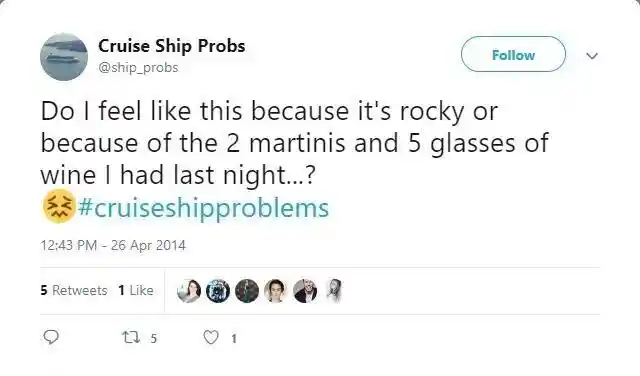Image resolution: width=640 pixels, height=376 pixels.
Task: Click the retweet count number 5
Action: click(x=153, y=338)
